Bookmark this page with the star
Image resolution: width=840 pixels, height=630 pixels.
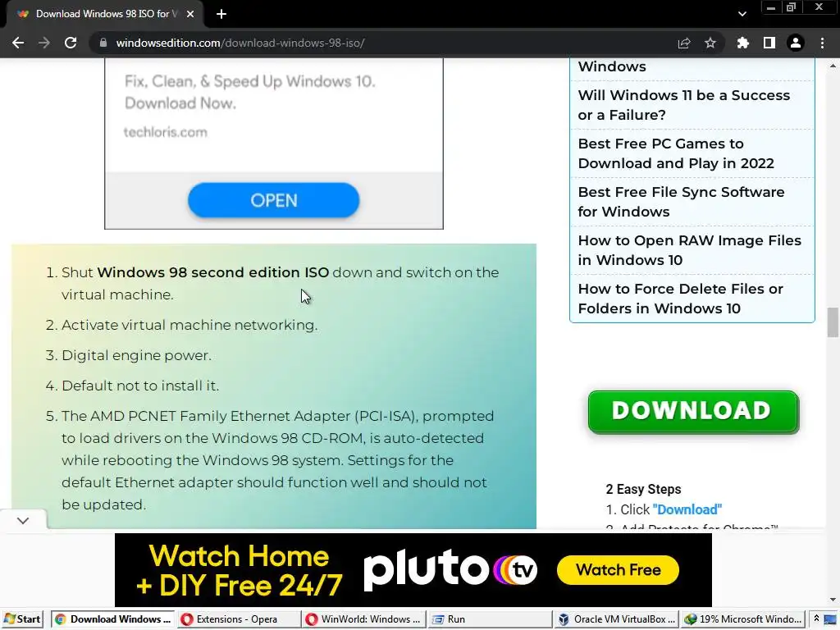(x=710, y=43)
